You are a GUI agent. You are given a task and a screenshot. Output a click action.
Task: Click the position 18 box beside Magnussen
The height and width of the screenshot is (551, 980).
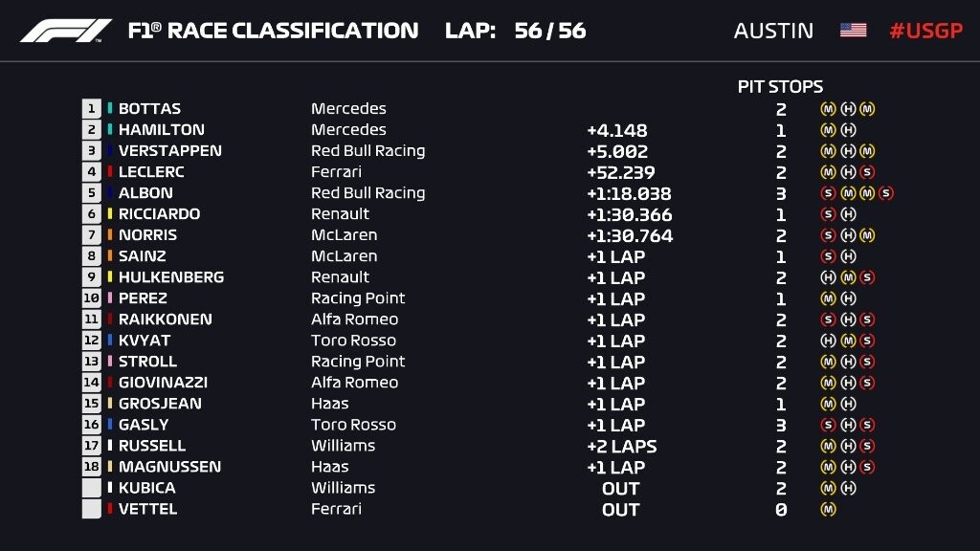[x=92, y=467]
